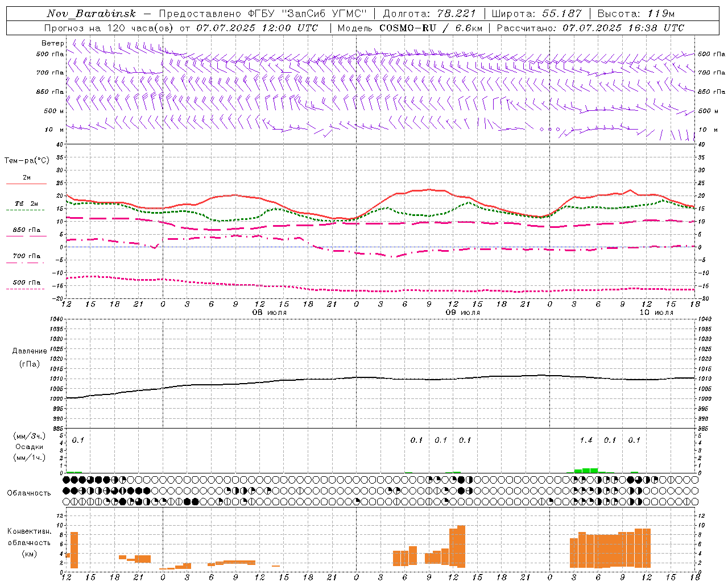Click the 09 июля date label
Image resolution: width=728 pixels, height=582 pixels.
[x=462, y=313]
